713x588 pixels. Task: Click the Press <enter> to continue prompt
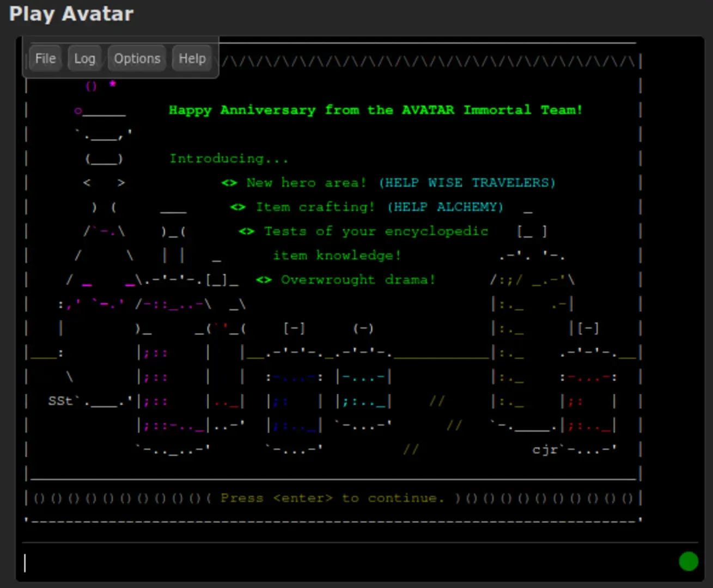(332, 498)
